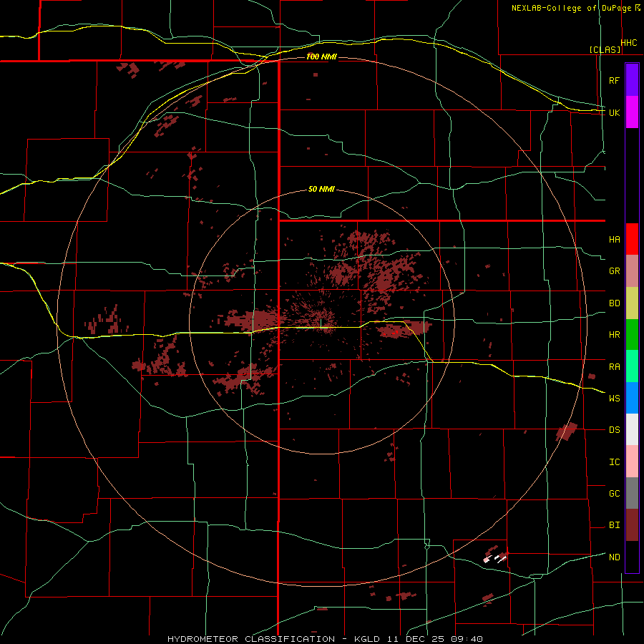This screenshot has width=644, height=644.
Task: Click the GR legend label
Action: tap(614, 271)
